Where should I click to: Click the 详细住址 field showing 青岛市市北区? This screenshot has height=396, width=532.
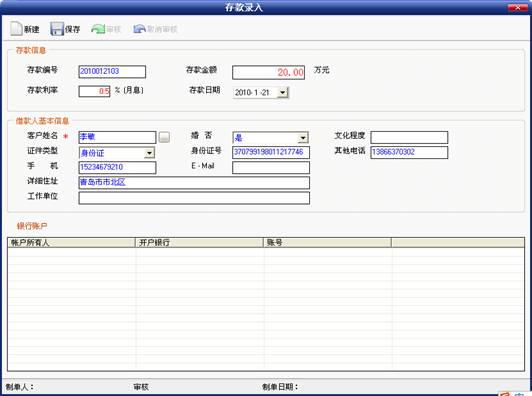tap(194, 183)
